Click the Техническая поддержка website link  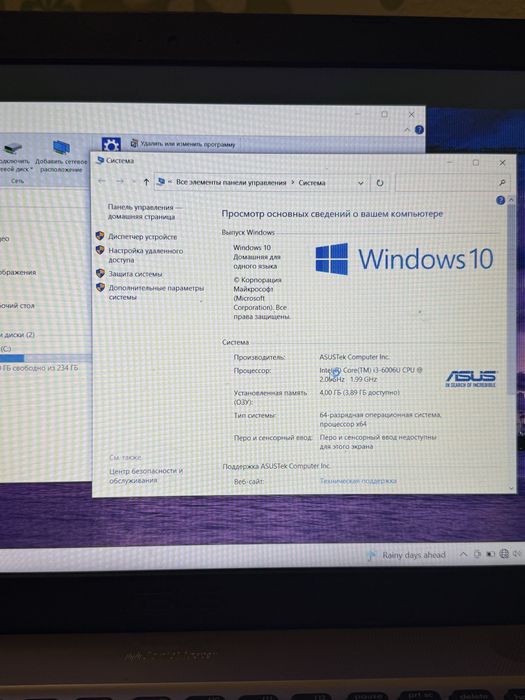pos(358,481)
